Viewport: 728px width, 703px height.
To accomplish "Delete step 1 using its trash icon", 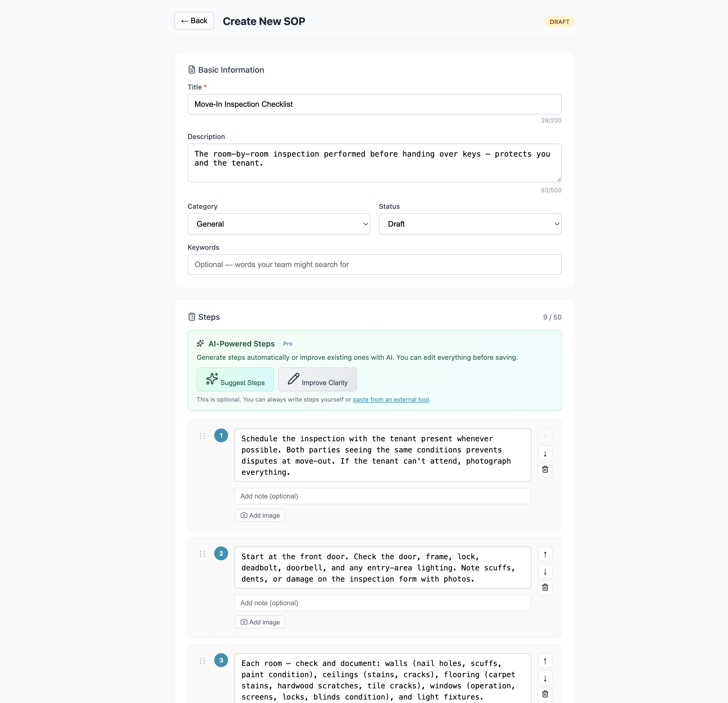I will coord(545,469).
